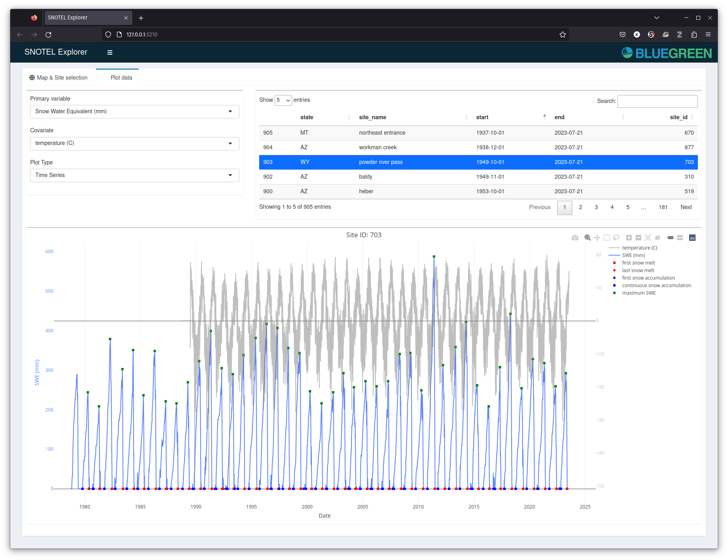Click inside the Search input field
This screenshot has width=728, height=560.
[x=657, y=101]
